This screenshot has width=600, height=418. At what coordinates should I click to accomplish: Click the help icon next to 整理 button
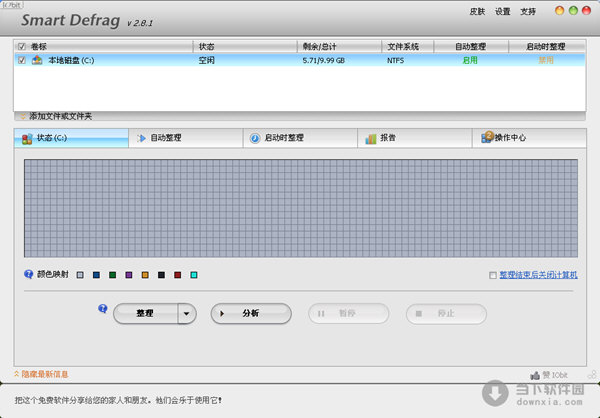[x=103, y=309]
